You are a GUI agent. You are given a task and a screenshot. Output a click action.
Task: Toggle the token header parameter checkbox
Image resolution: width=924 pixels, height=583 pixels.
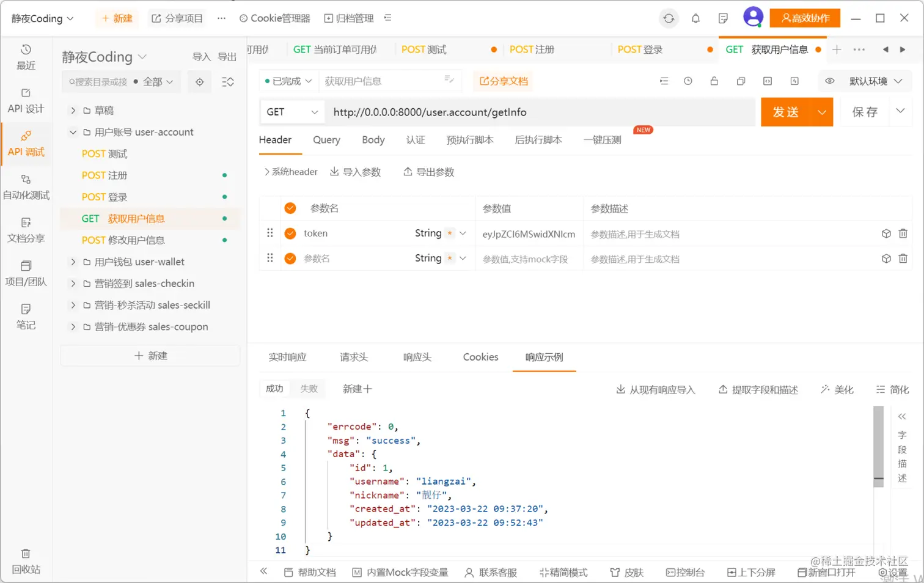(290, 233)
